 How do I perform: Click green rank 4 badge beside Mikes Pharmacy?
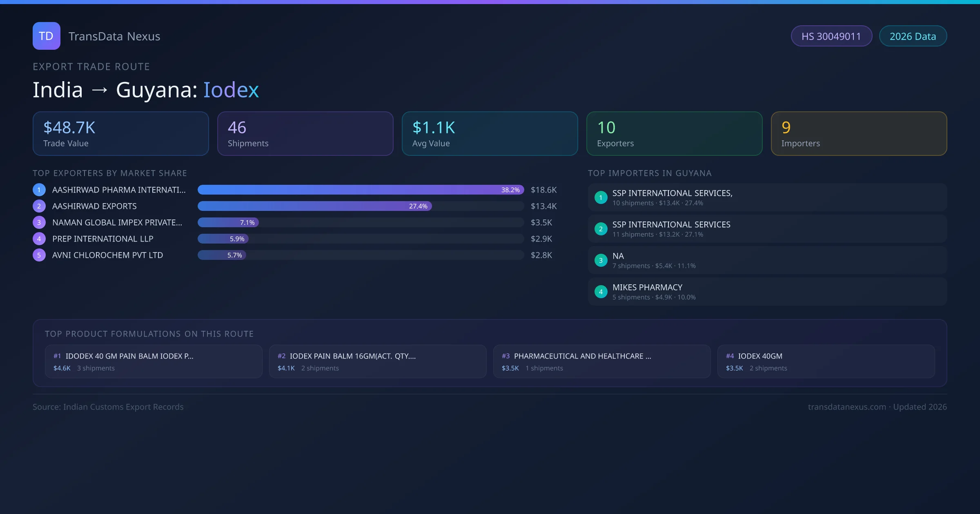(601, 292)
